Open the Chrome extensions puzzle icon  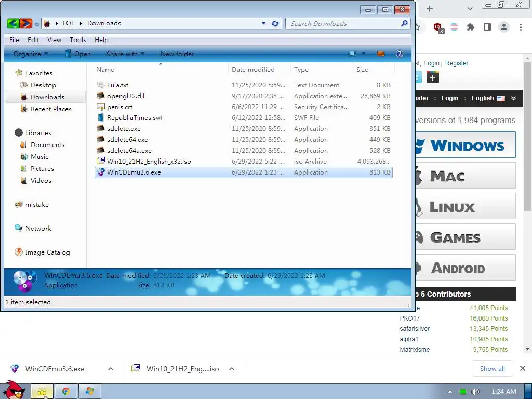470,27
